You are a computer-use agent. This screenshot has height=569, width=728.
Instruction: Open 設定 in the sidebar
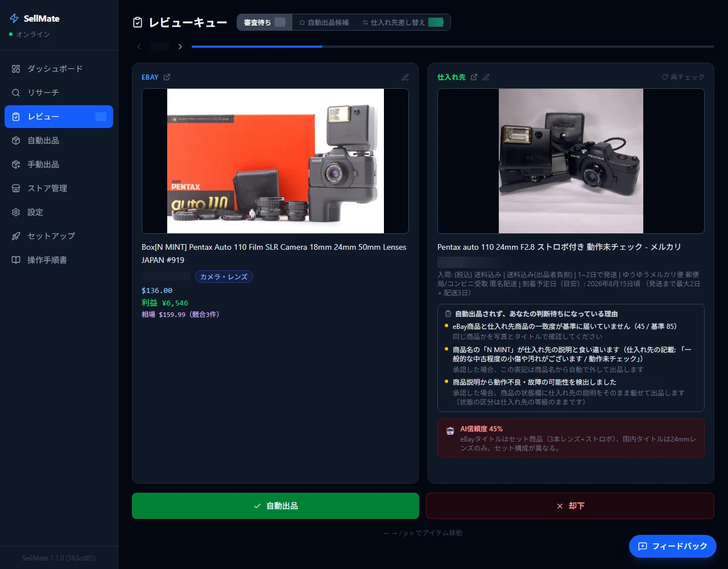pyautogui.click(x=59, y=212)
